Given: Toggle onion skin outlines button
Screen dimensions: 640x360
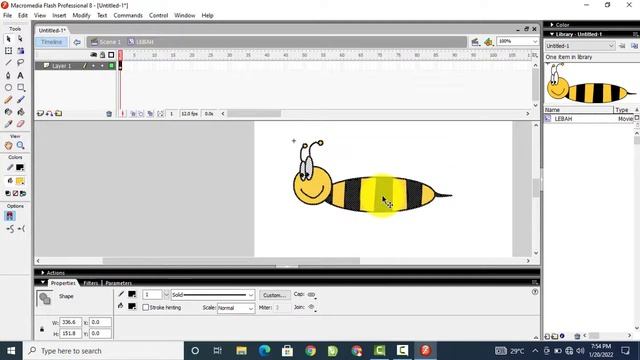Looking at the screenshot, I should click(142, 114).
